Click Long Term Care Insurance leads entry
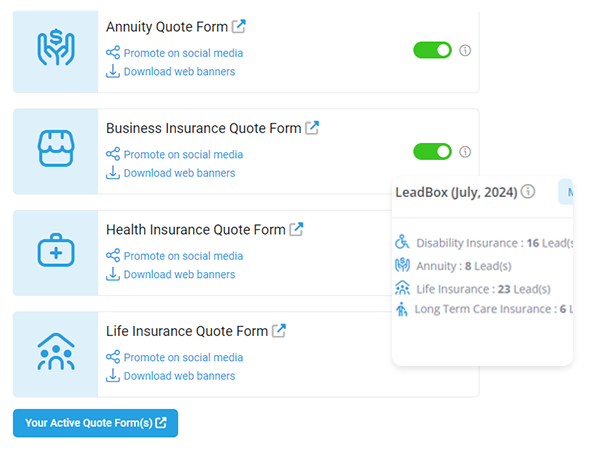596x454 pixels. 484,309
